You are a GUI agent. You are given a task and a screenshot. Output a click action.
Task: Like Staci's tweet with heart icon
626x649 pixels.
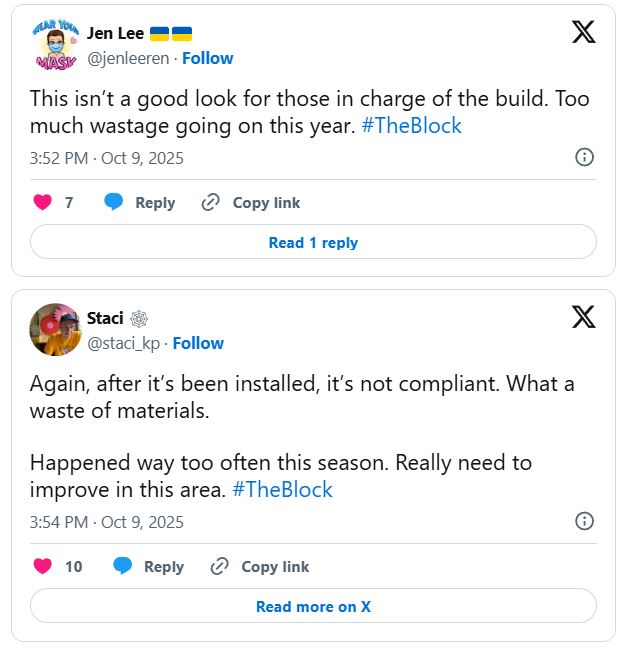pyautogui.click(x=42, y=566)
